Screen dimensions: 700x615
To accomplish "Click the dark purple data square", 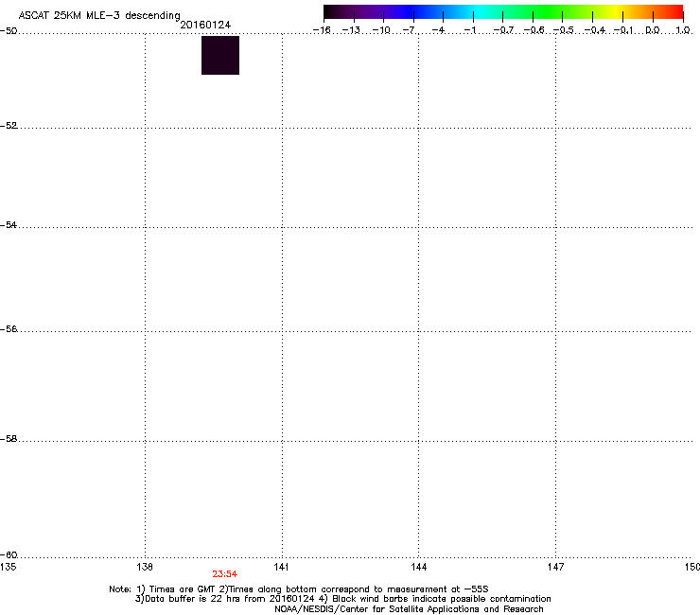I will (x=220, y=56).
